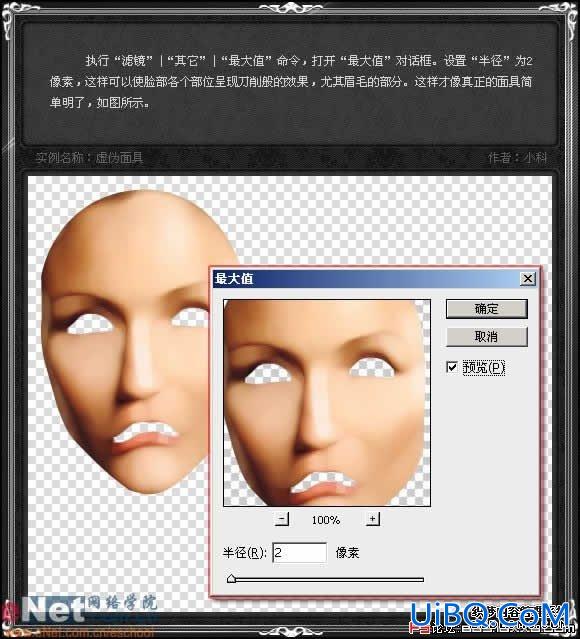Screen dimensions: 580x639
Task: Click the mask preview thumbnail in dialog
Action: point(327,403)
